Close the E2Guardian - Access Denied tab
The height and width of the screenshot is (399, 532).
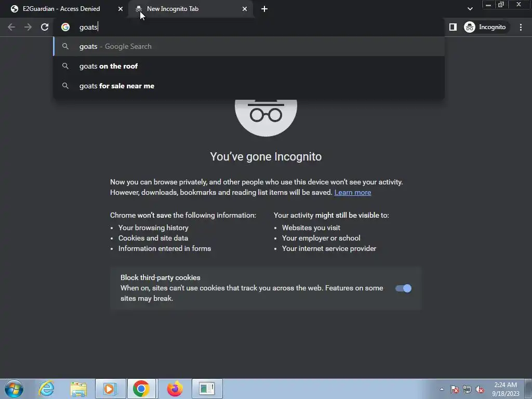pyautogui.click(x=121, y=9)
